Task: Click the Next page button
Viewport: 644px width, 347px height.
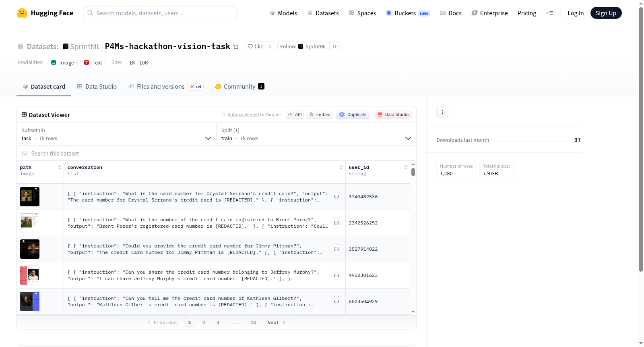Action: (277, 322)
